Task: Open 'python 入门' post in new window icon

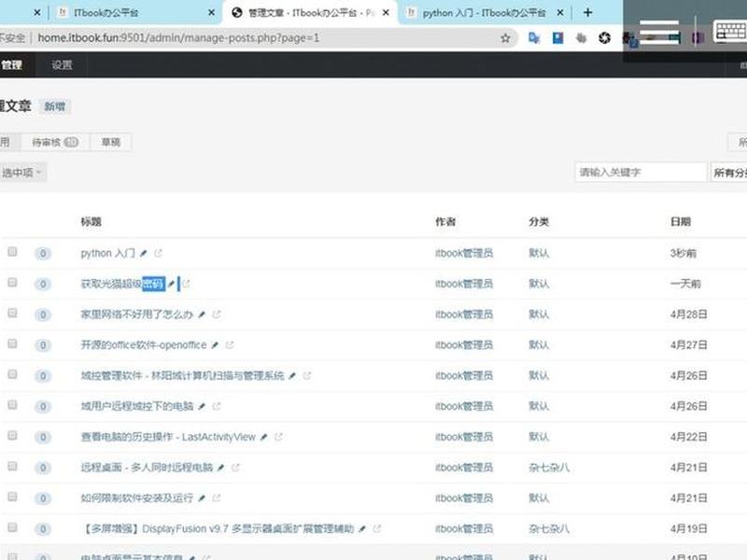Action: [158, 253]
